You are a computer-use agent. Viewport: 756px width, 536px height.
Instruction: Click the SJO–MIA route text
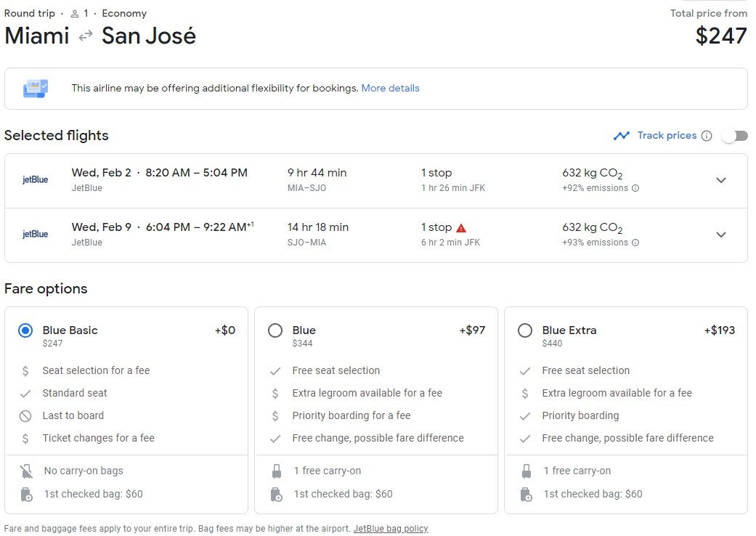[306, 243]
